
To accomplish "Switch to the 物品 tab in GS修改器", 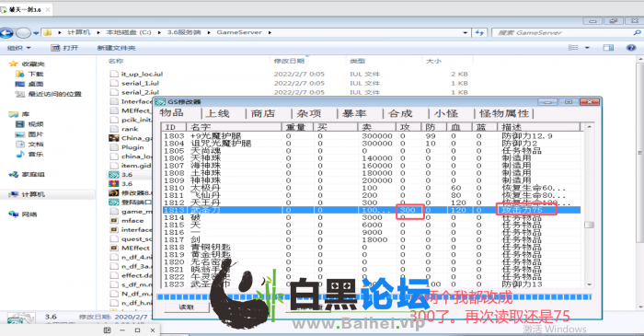I will coord(171,113).
